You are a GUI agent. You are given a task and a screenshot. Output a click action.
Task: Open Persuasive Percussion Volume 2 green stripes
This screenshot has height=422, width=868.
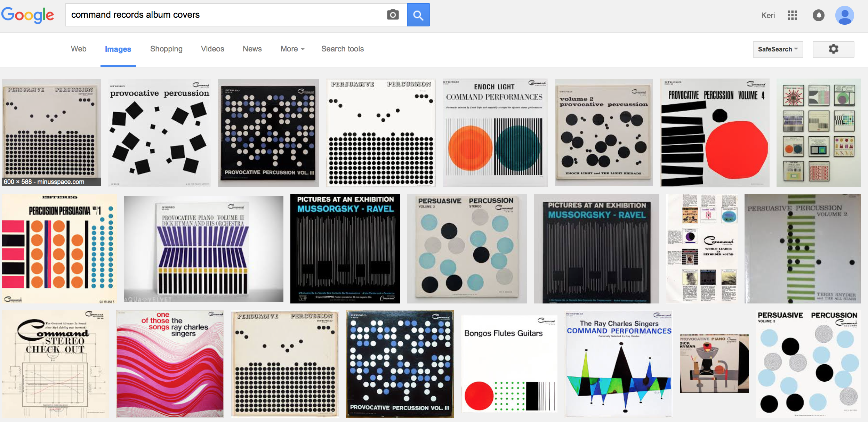click(803, 249)
